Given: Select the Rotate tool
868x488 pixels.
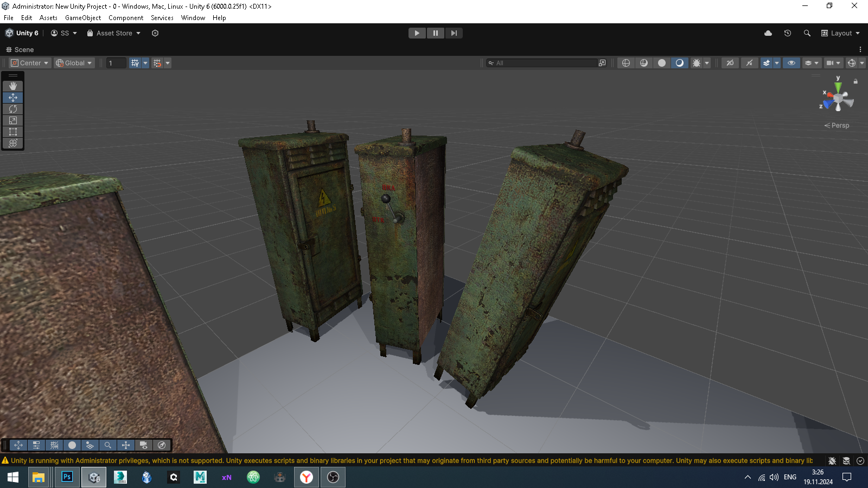Looking at the screenshot, I should (13, 109).
